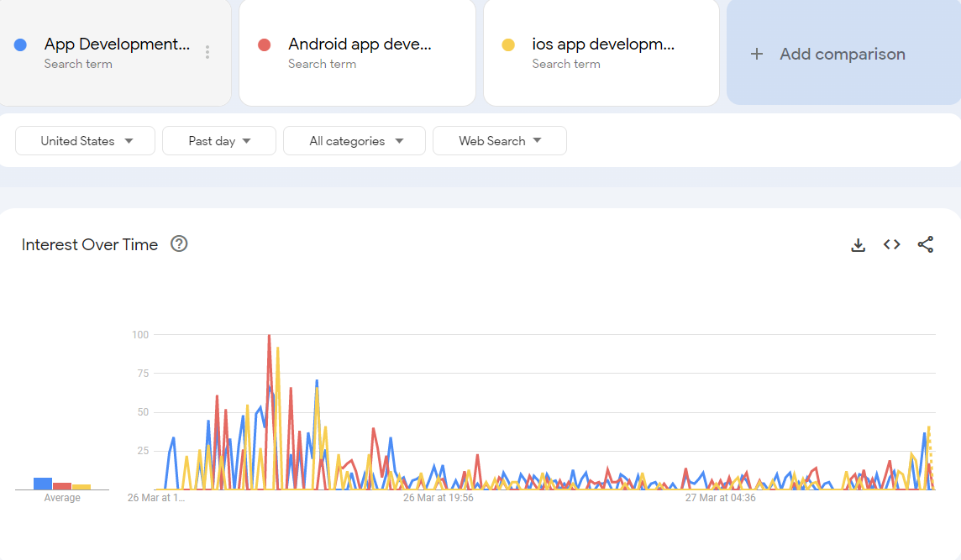The height and width of the screenshot is (560, 961).
Task: Open the All categories dropdown
Action: [x=354, y=141]
